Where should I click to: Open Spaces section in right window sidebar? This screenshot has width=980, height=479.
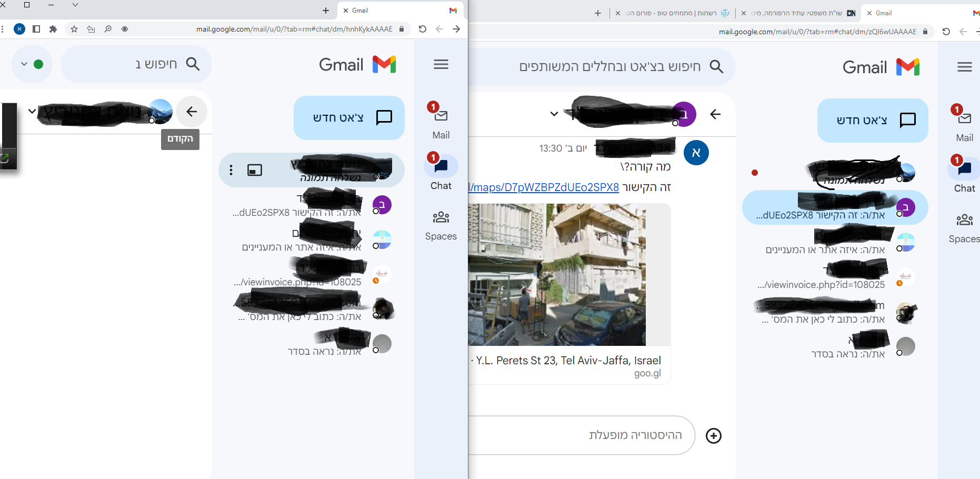tap(965, 228)
